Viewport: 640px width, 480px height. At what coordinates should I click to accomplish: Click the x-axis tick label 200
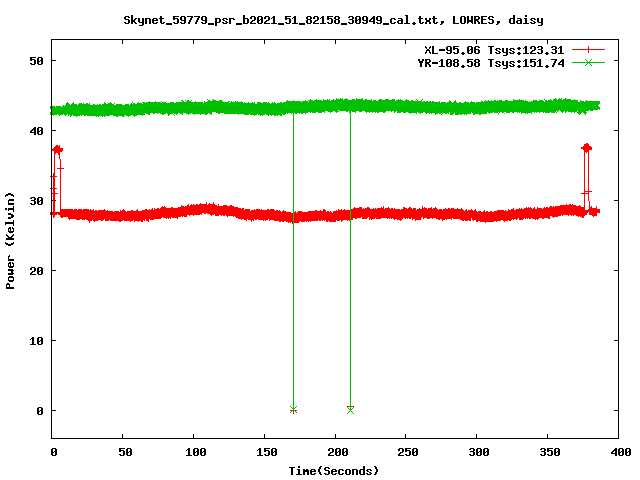point(338,452)
